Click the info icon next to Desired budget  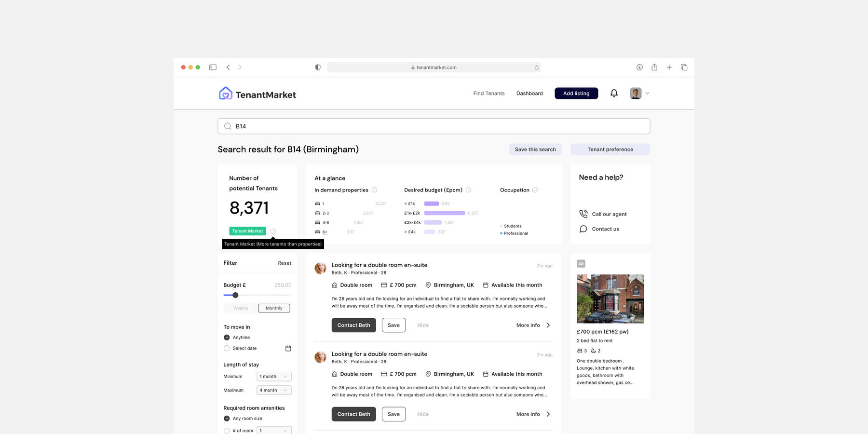pos(467,190)
